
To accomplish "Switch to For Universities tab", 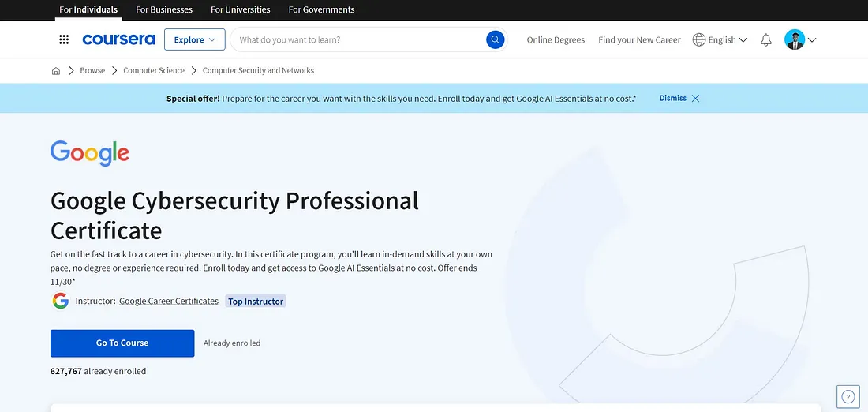I will (x=241, y=9).
